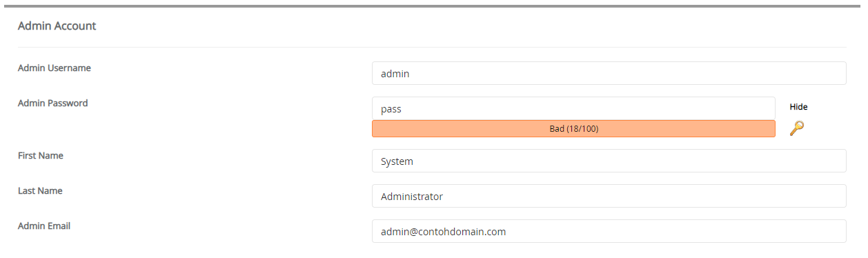Focus the Admin Username input field

point(609,73)
